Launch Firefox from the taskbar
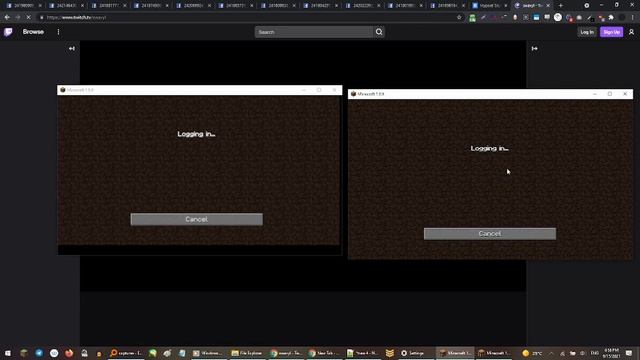 point(69,353)
